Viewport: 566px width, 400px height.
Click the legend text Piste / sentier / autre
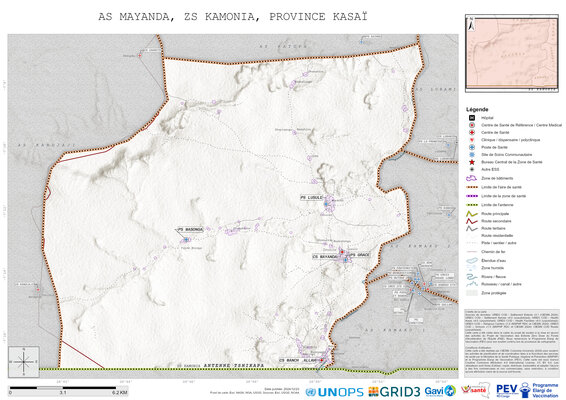click(x=499, y=243)
